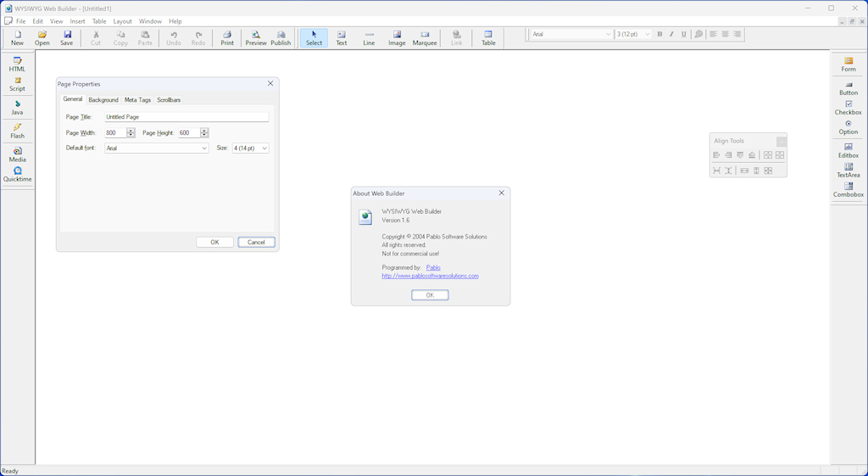
Task: Click the text color toolbar icon
Action: [698, 34]
